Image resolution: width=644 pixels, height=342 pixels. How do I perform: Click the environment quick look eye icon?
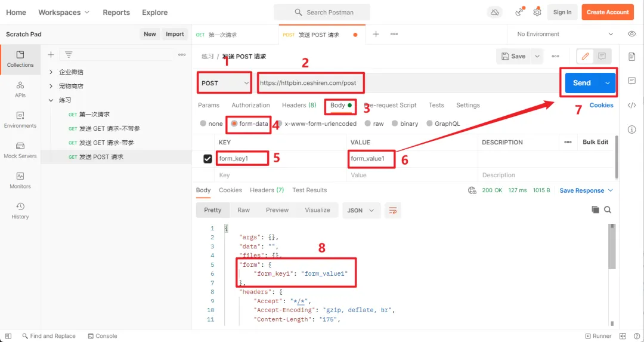point(631,34)
